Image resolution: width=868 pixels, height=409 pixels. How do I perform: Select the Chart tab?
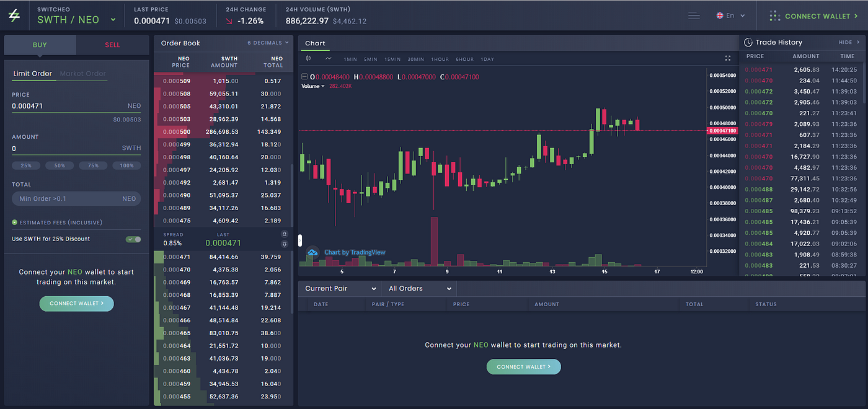315,43
